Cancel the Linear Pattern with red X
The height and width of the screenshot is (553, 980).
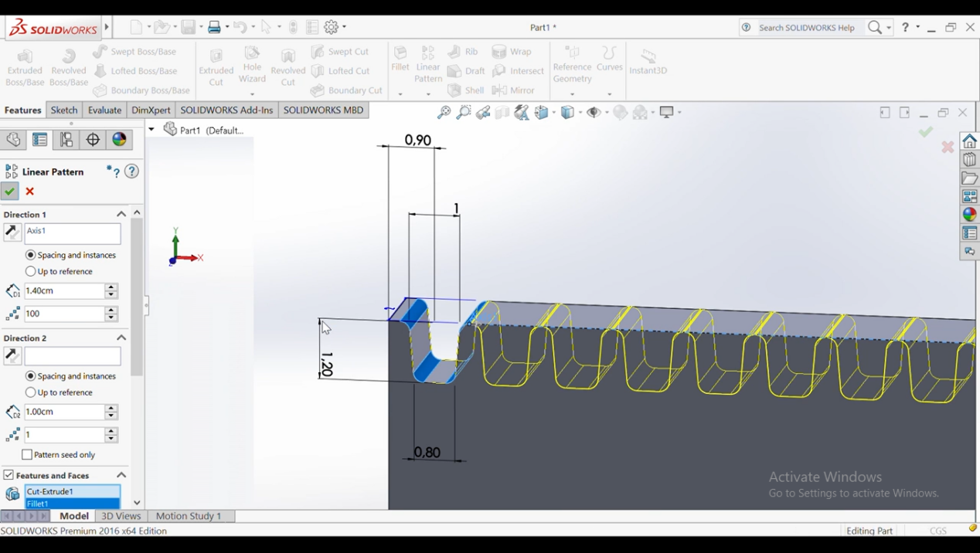click(30, 192)
